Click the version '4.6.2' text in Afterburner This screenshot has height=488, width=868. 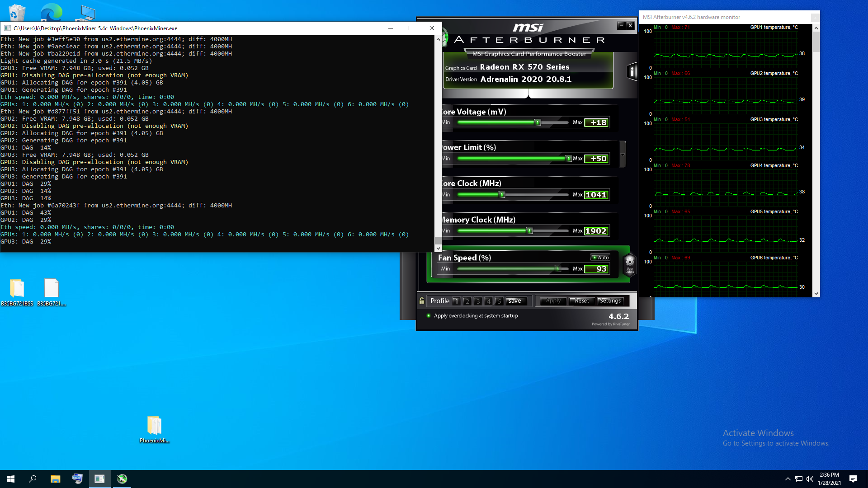pos(618,316)
